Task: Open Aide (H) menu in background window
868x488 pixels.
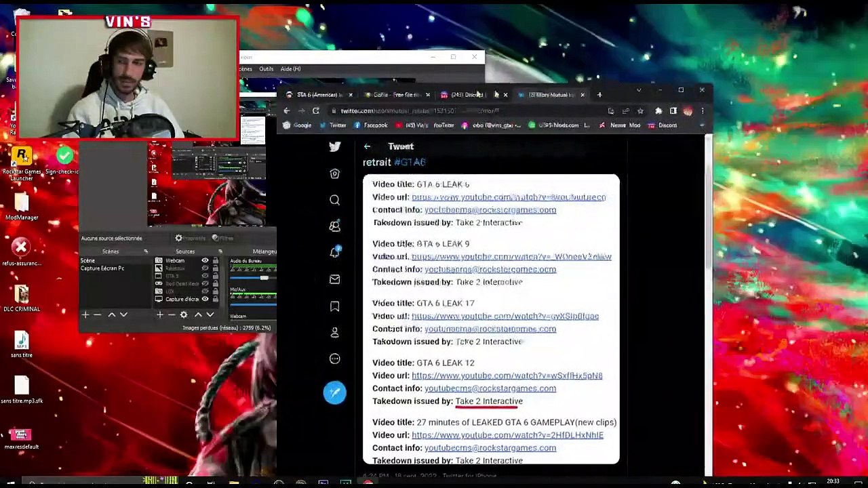Action: [290, 68]
